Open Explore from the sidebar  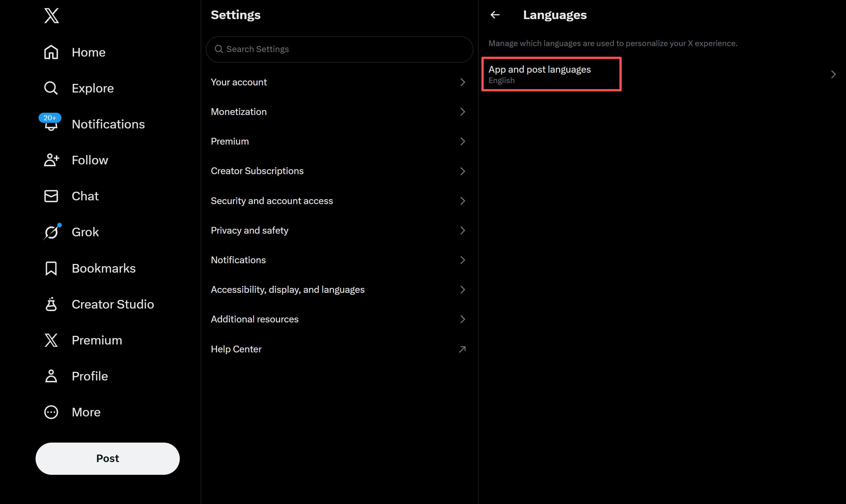pos(93,88)
